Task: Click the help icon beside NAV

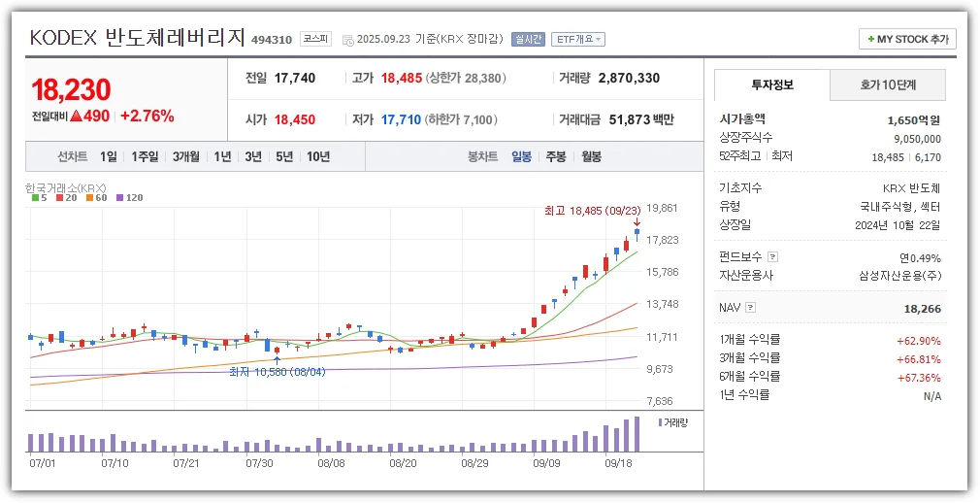Action: coord(750,308)
